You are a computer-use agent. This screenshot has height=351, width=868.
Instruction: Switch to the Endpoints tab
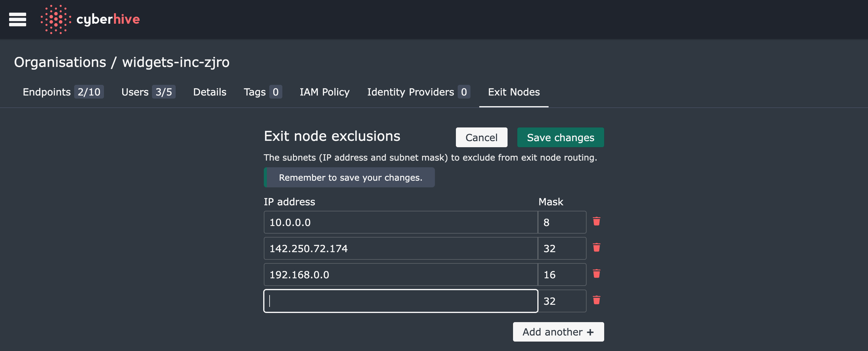coord(63,92)
